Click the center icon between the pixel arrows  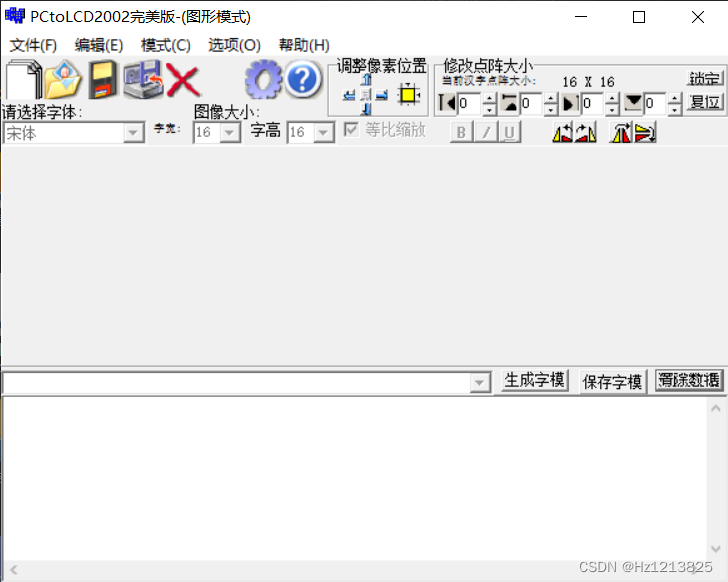click(x=366, y=96)
